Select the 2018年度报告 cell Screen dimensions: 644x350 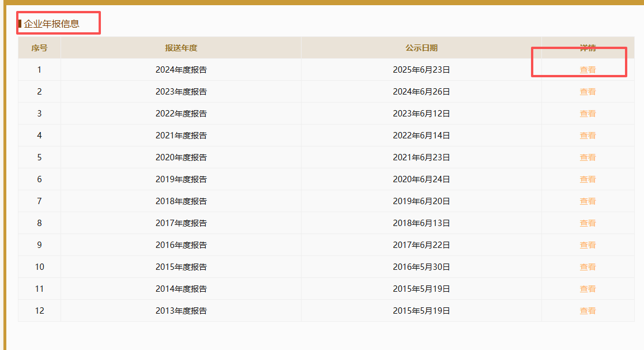[181, 201]
